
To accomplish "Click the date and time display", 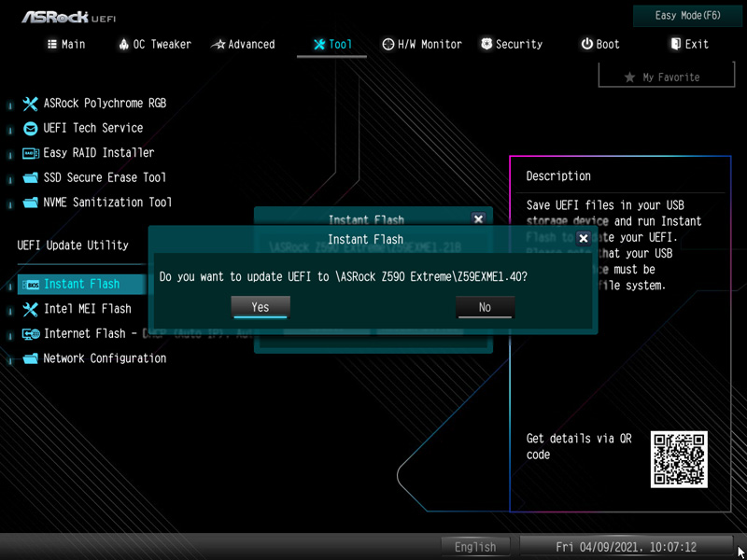I will [626, 547].
